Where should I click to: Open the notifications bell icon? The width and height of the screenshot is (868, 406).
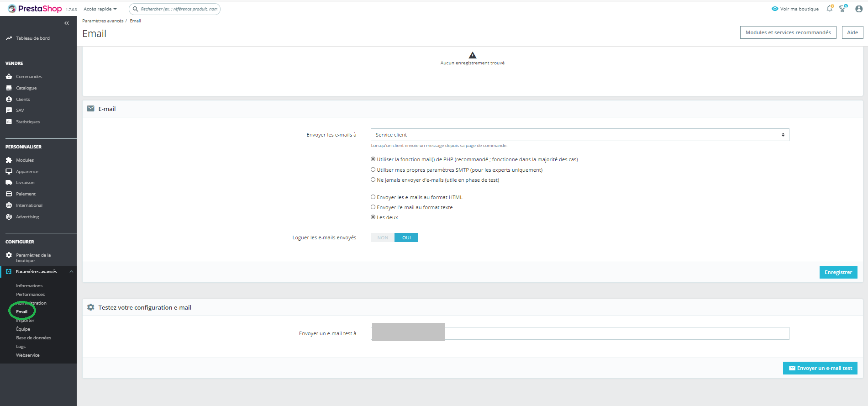[x=830, y=9]
